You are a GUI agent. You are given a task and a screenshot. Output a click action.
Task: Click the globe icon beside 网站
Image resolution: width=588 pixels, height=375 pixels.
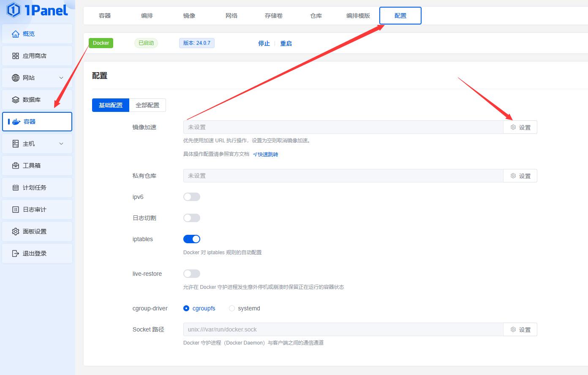(16, 78)
